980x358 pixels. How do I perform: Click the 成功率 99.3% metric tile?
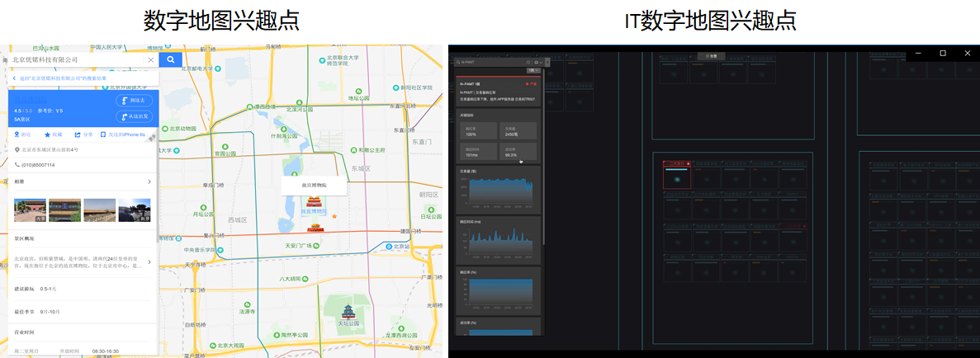pos(519,152)
